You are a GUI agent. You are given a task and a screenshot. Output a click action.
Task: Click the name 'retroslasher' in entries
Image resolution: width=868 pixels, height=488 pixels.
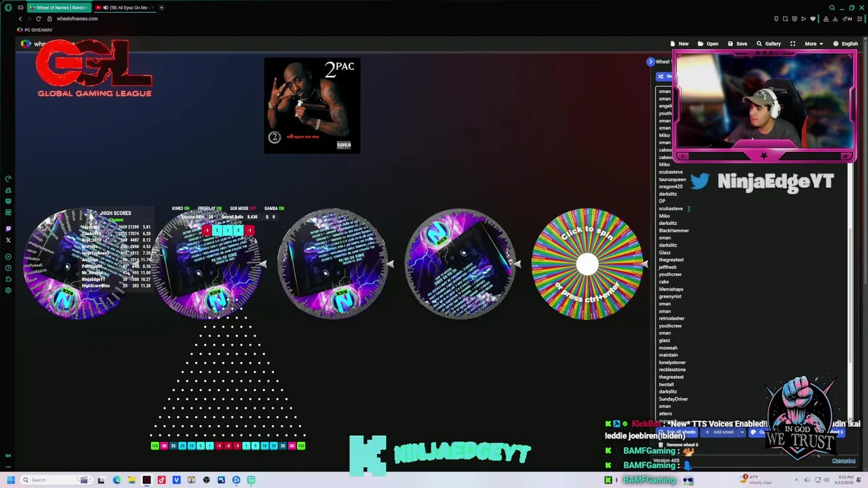[x=671, y=318]
